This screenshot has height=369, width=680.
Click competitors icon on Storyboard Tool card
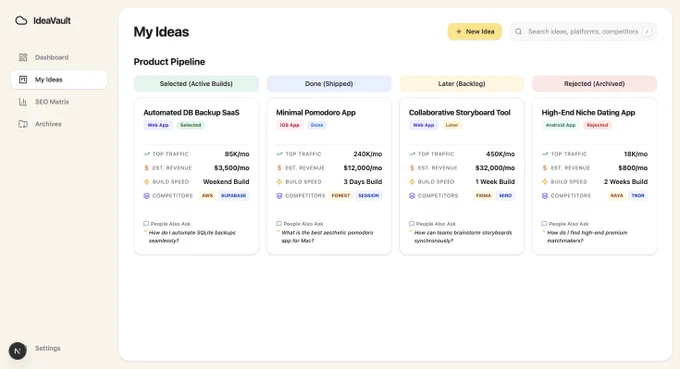pyautogui.click(x=412, y=196)
